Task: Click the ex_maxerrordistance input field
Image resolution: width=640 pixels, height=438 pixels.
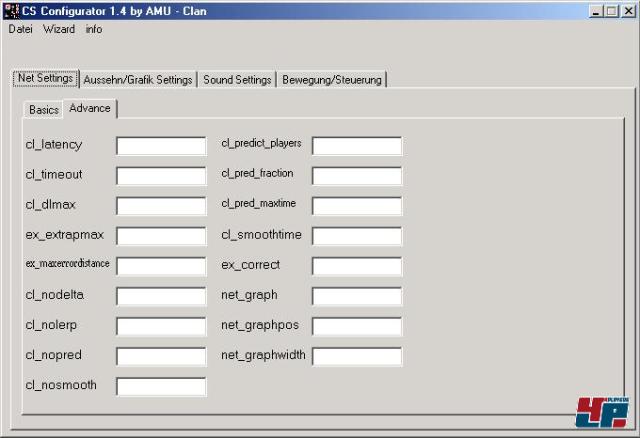Action: click(x=161, y=267)
